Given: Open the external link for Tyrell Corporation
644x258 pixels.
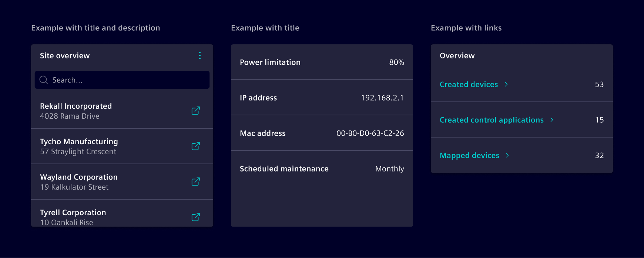Looking at the screenshot, I should (x=195, y=217).
